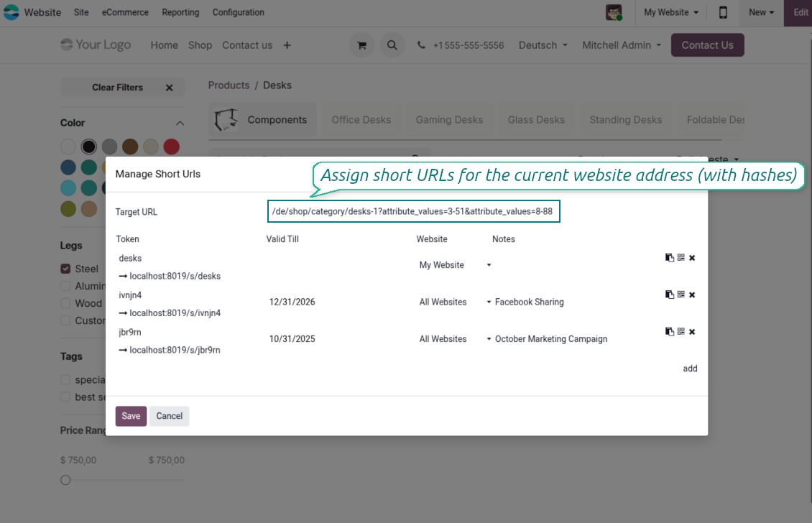Screen dimensions: 812x523
Task: Click the add link to add token
Action: (690, 369)
